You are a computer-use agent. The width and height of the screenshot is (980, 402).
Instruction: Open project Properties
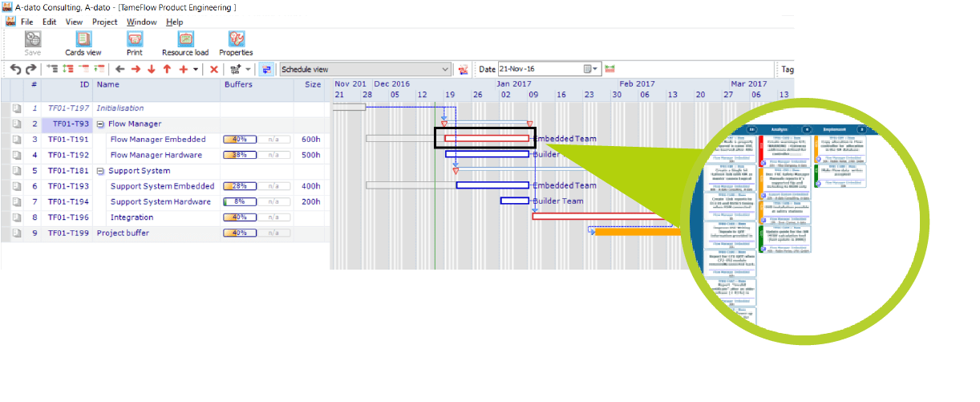click(236, 43)
